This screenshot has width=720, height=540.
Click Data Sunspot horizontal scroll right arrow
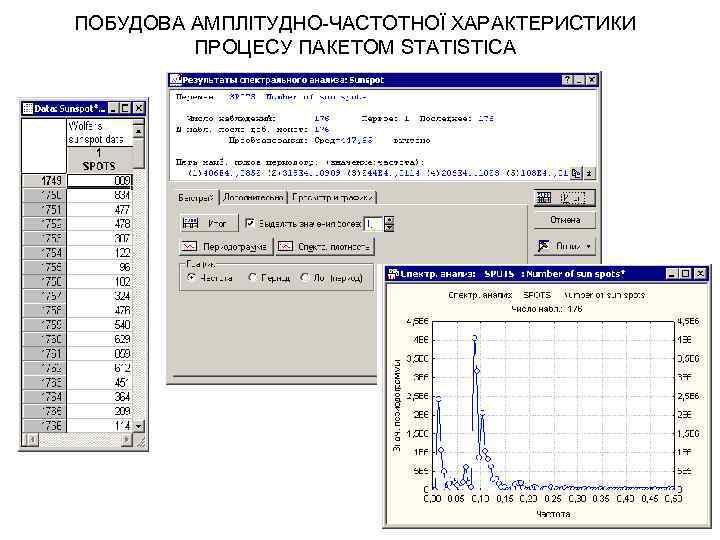pyautogui.click(x=126, y=440)
